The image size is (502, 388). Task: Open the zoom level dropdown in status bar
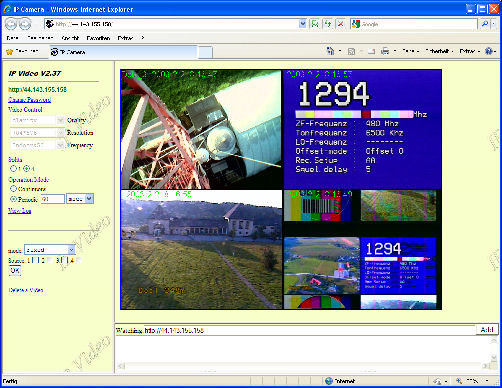click(487, 381)
